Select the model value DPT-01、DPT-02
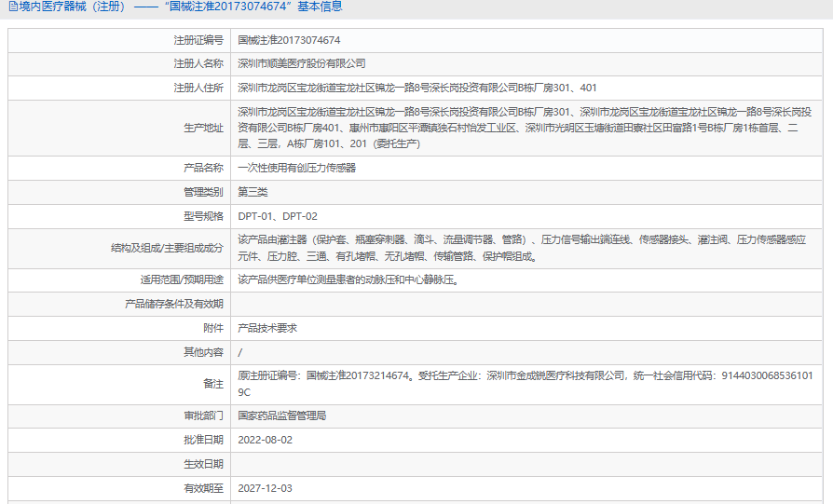This screenshot has height=504, width=833. tap(278, 217)
